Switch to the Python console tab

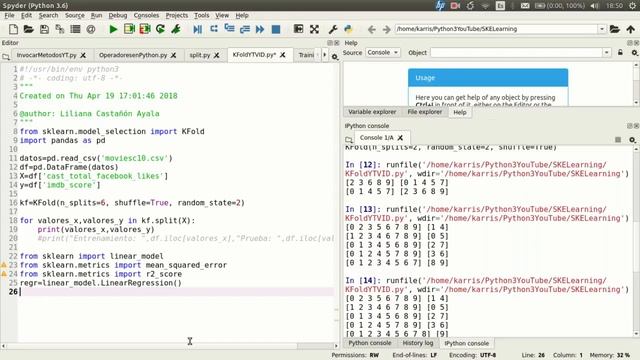coord(369,343)
